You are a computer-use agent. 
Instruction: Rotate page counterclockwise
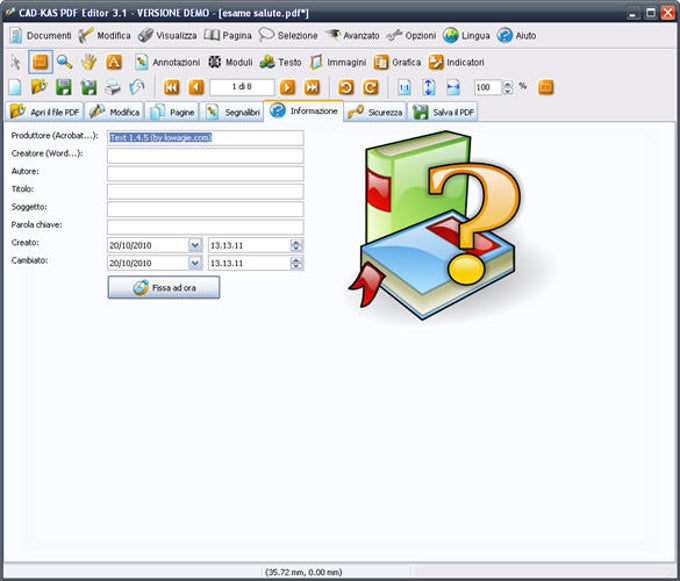[x=346, y=87]
